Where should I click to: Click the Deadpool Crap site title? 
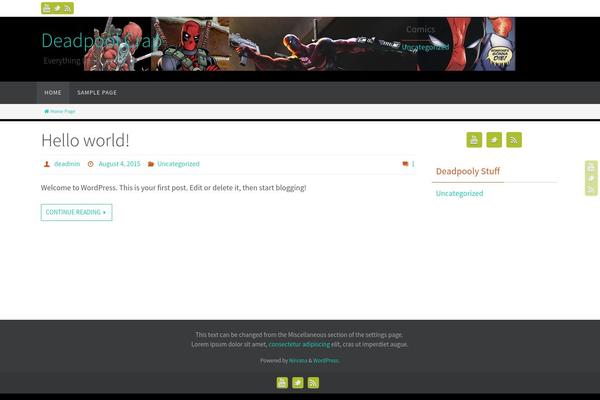(101, 41)
